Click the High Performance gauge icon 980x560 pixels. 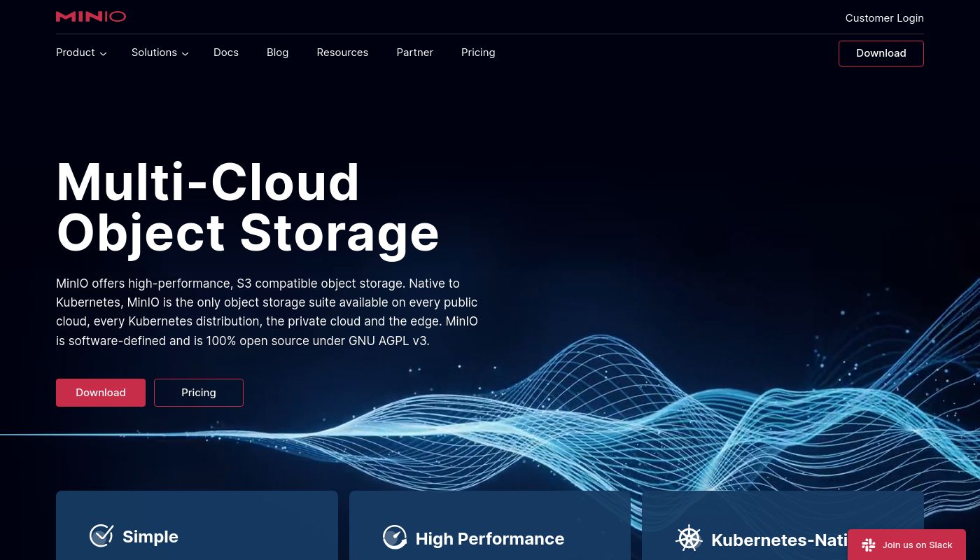[x=395, y=538]
